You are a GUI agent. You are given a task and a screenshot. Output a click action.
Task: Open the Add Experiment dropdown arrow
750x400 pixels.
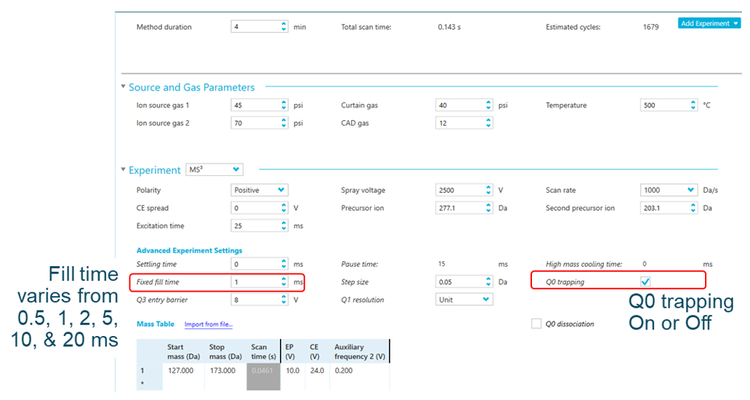click(x=735, y=23)
